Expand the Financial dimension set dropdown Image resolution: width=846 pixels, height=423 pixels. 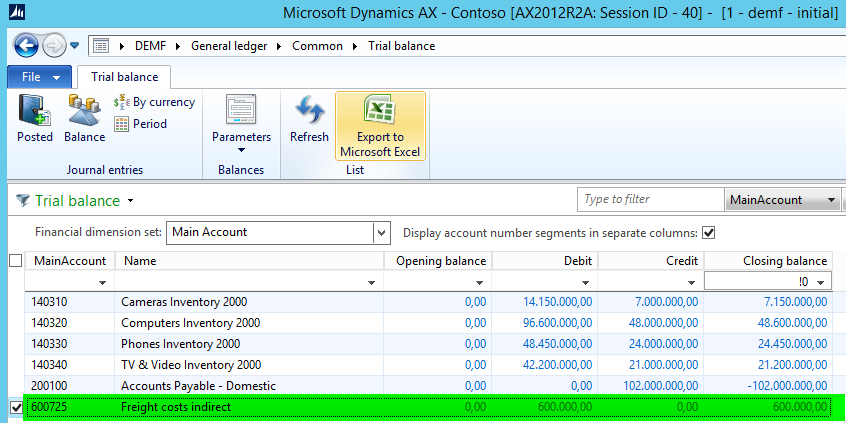(x=381, y=232)
